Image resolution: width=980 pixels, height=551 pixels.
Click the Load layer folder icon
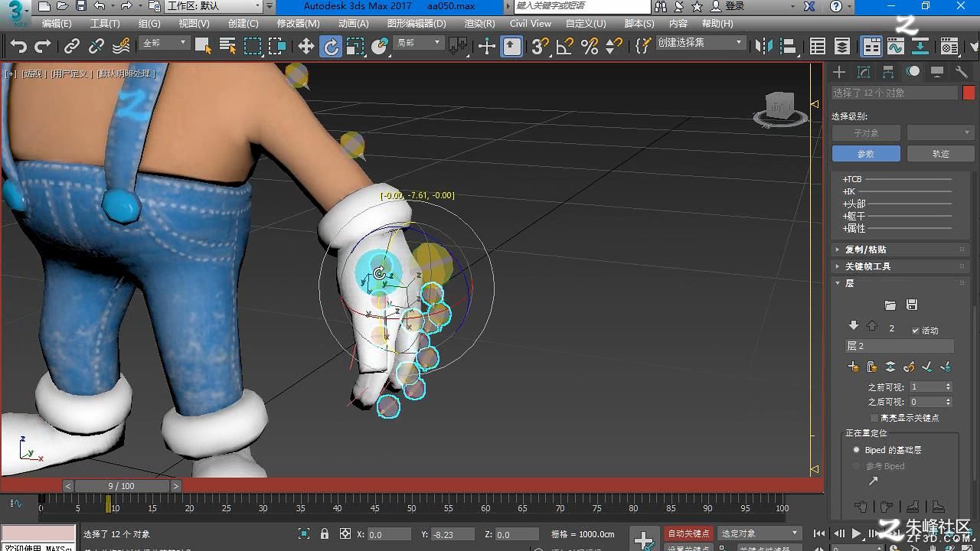coord(890,305)
